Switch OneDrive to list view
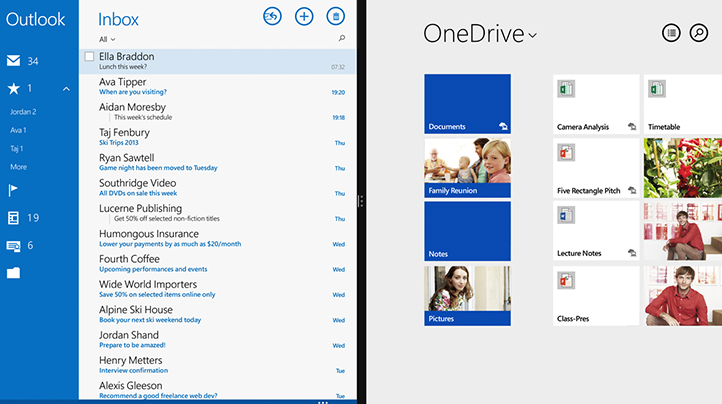 (671, 33)
